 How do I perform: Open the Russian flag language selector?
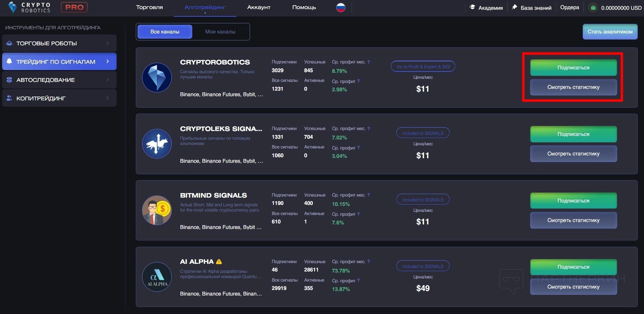[341, 7]
